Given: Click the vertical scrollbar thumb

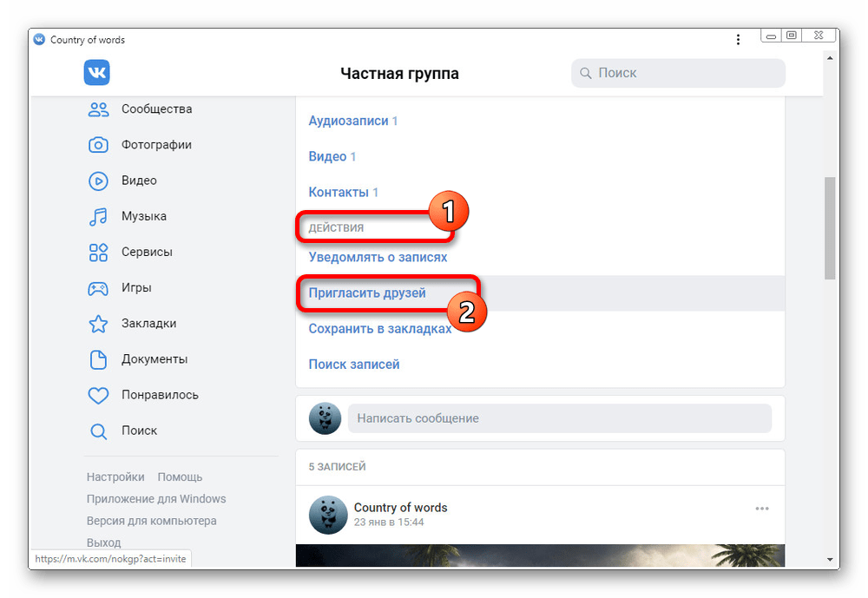Looking at the screenshot, I should coord(830,227).
